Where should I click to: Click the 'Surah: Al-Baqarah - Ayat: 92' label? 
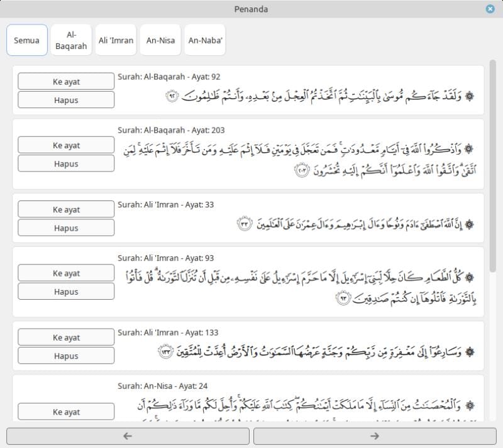(169, 77)
